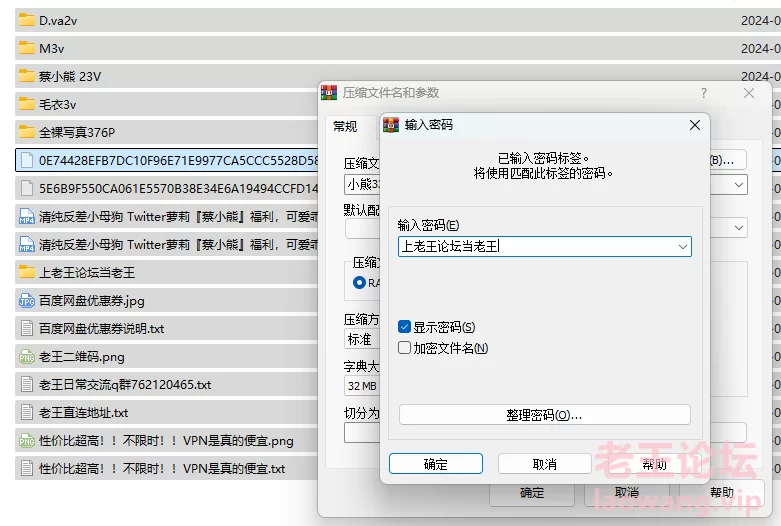Click 取消 in the 压缩文件名和参数 window
The height and width of the screenshot is (526, 781).
click(627, 493)
